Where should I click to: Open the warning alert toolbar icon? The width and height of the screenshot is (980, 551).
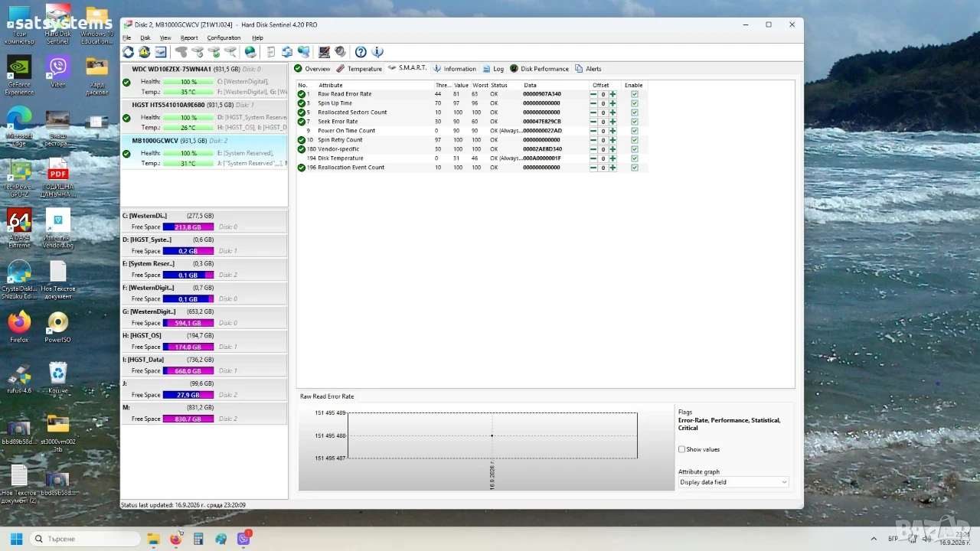[x=144, y=52]
